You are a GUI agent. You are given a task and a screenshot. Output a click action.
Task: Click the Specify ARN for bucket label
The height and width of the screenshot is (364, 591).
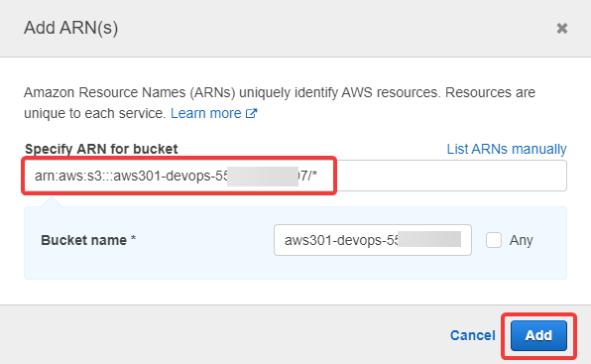(101, 149)
